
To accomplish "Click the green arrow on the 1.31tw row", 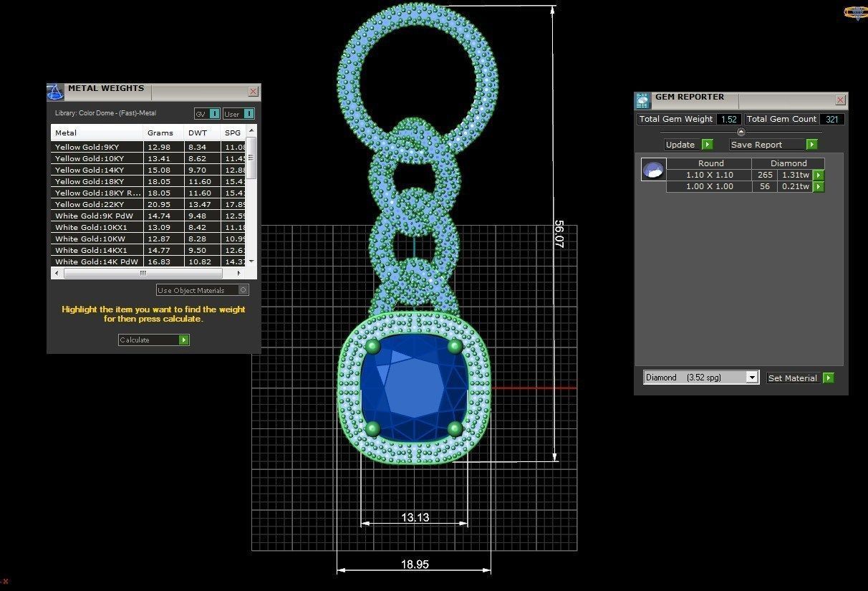I will coord(819,176).
